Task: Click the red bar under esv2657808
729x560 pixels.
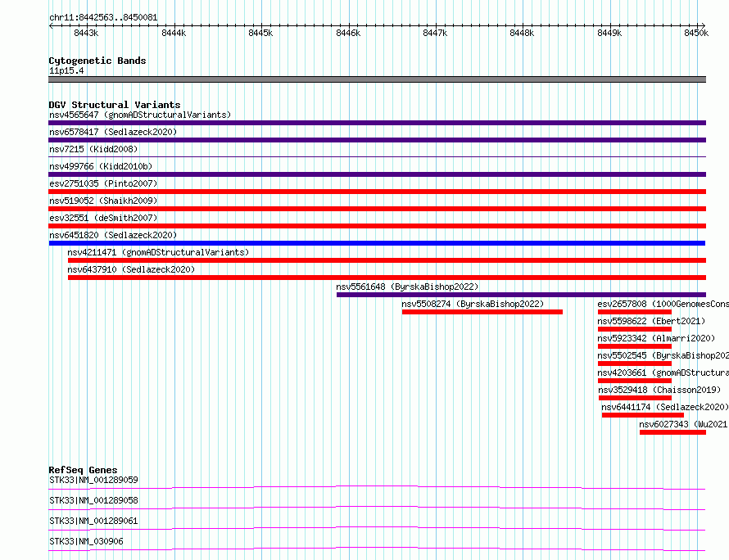Action: pyautogui.click(x=635, y=312)
